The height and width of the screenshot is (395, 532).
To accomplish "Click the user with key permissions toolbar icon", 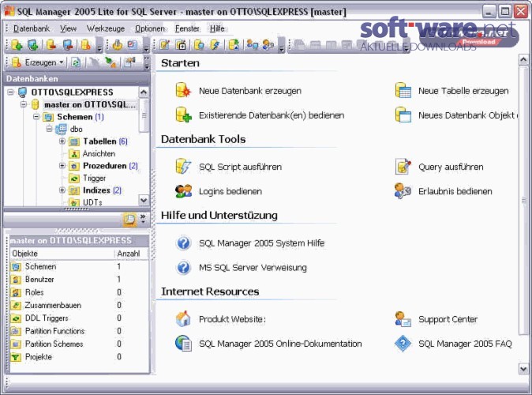I will (x=268, y=45).
